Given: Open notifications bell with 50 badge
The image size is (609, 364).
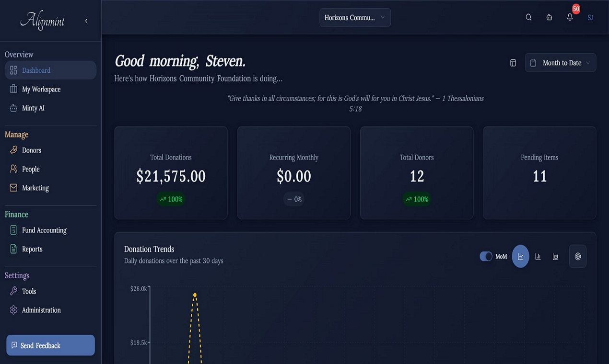Looking at the screenshot, I should point(570,17).
